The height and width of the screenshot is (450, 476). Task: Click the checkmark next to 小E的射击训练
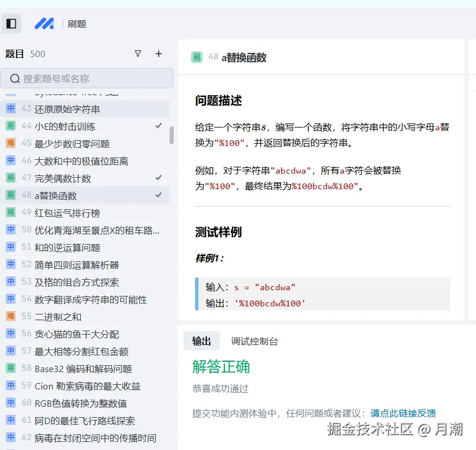point(160,126)
